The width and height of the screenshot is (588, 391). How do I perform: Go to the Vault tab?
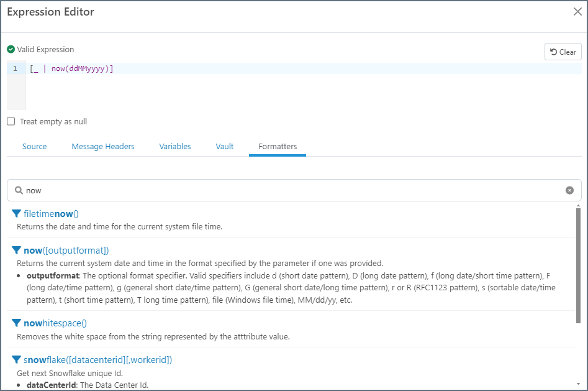click(225, 147)
